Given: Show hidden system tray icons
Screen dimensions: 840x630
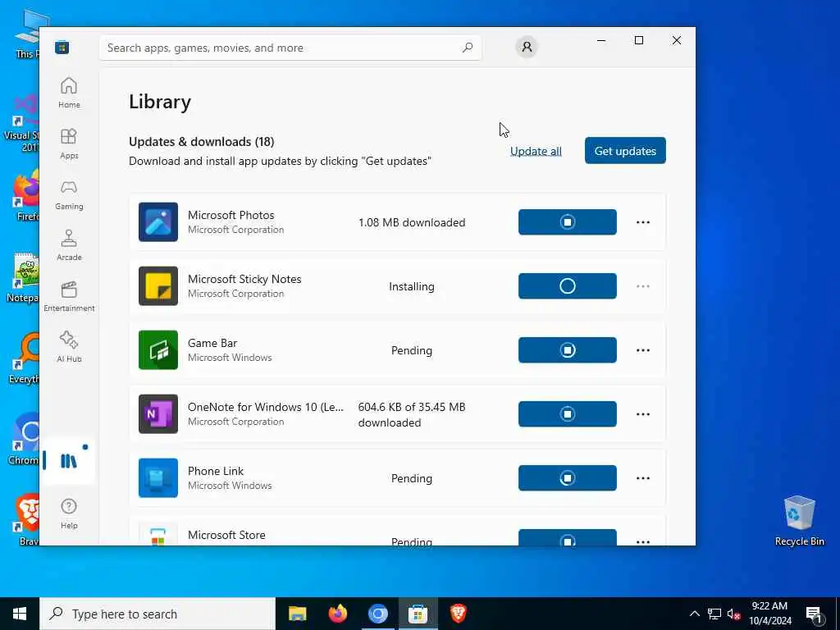Looking at the screenshot, I should pos(694,614).
